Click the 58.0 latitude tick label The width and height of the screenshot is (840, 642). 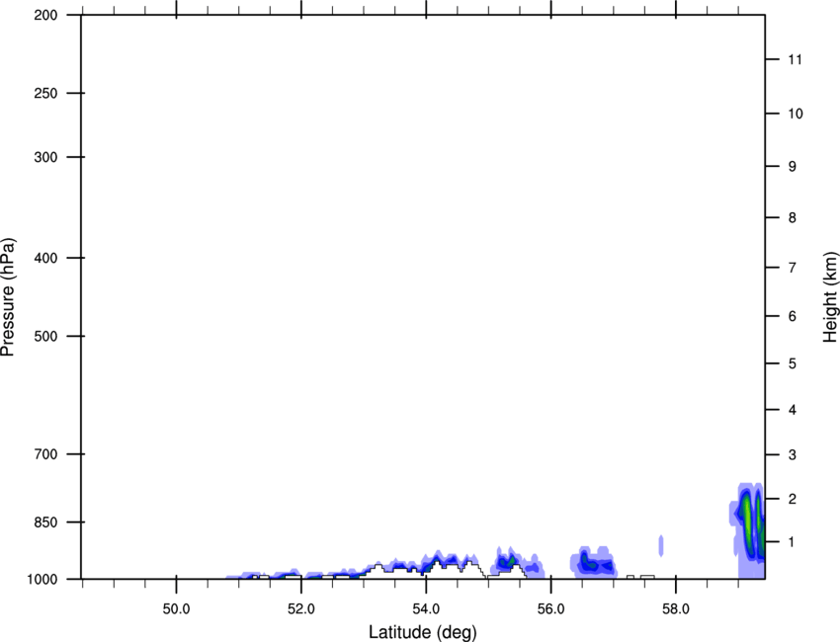click(x=676, y=608)
